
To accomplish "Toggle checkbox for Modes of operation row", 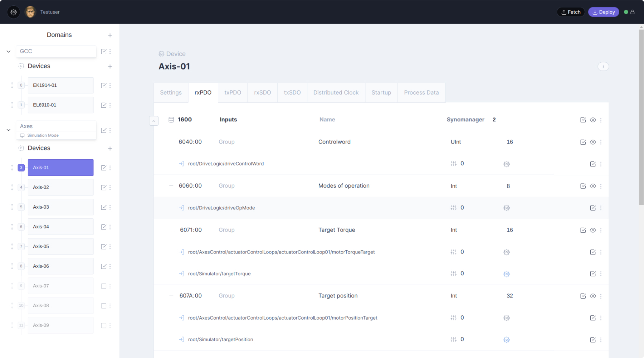I will point(583,186).
